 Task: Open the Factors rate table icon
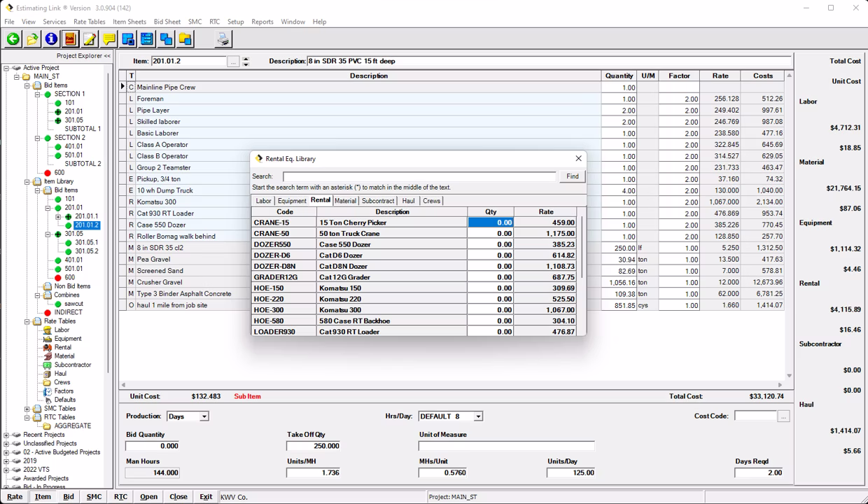[48, 391]
